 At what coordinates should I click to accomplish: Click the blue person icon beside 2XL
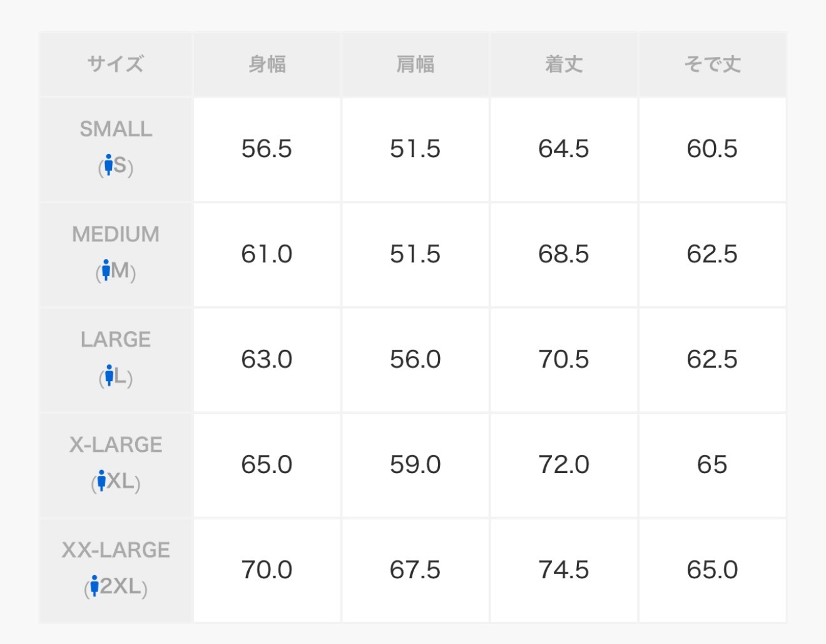tap(94, 586)
